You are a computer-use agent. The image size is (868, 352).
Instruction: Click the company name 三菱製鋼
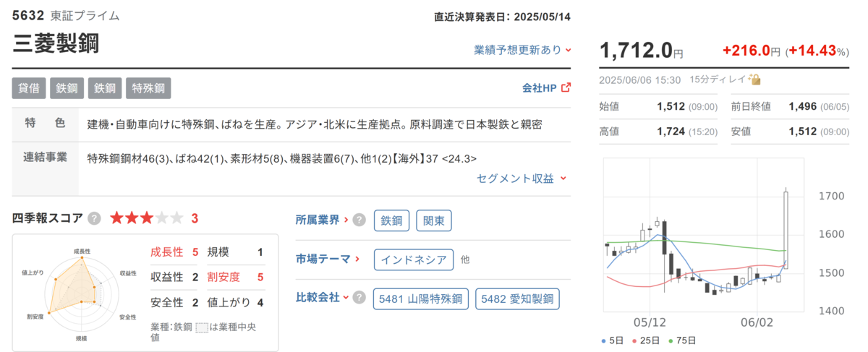[56, 44]
